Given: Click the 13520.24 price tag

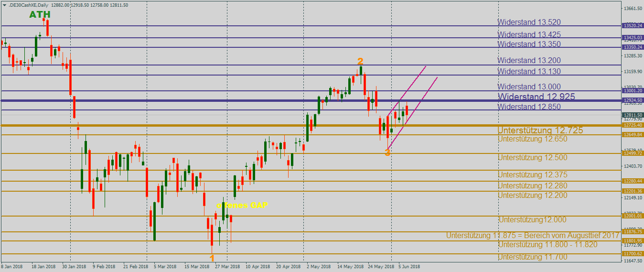Looking at the screenshot, I should coord(633,25).
